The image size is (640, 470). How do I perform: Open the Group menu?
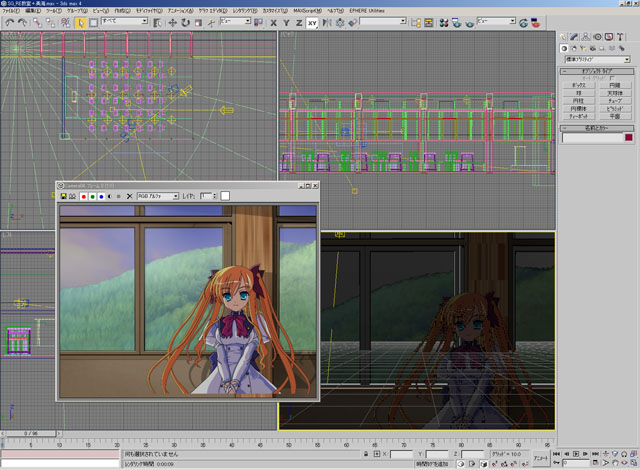(77, 11)
